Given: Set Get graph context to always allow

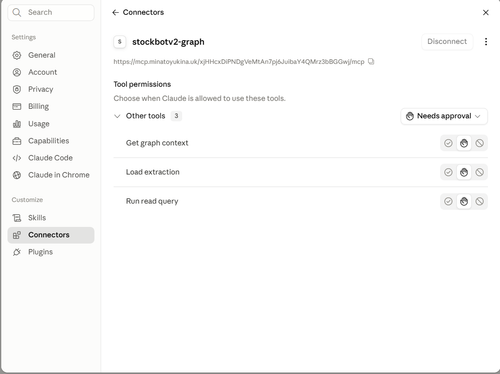Looking at the screenshot, I should 448,143.
